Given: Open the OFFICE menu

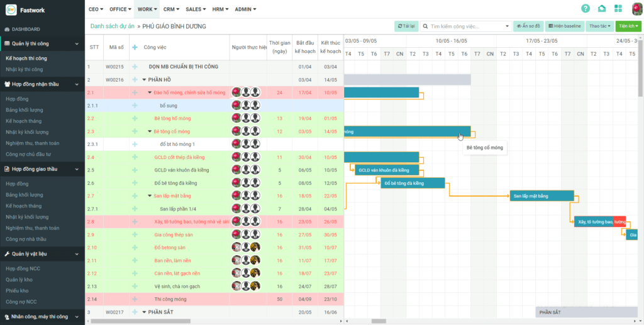Looking at the screenshot, I should point(120,9).
